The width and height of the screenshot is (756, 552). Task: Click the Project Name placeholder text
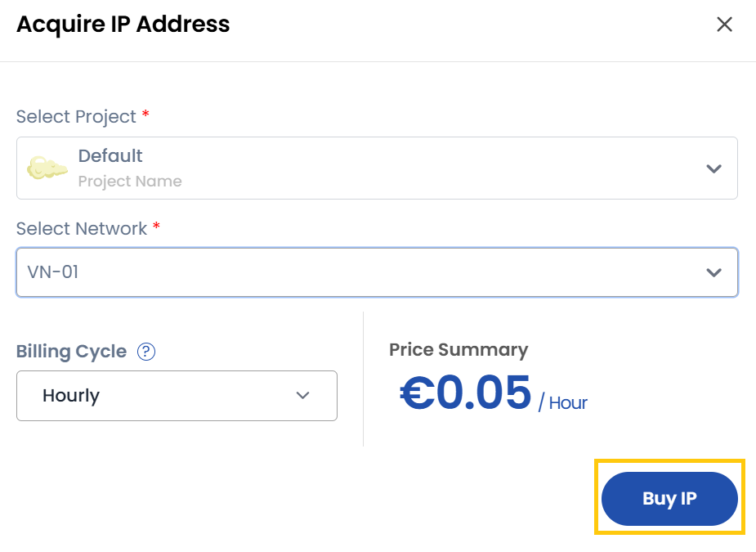coord(130,182)
